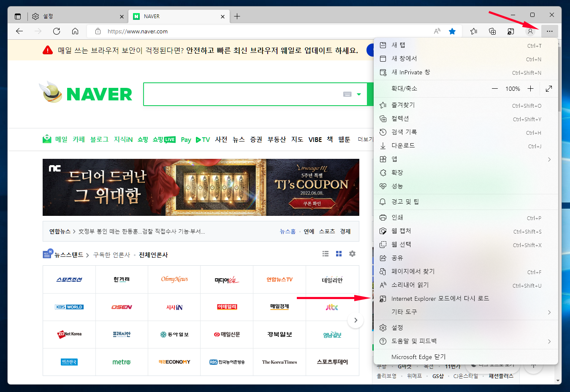Open the Favorites toolbar icon
Image resolution: width=570 pixels, height=392 pixels.
click(x=474, y=31)
